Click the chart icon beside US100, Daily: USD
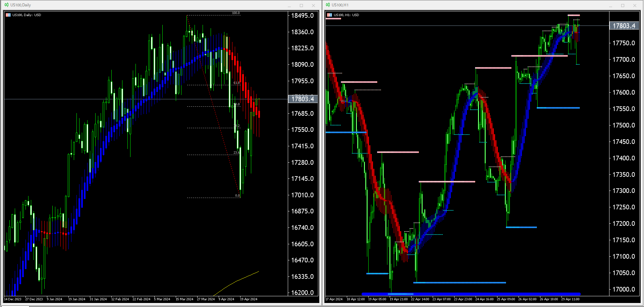644x307 pixels. 8,15
